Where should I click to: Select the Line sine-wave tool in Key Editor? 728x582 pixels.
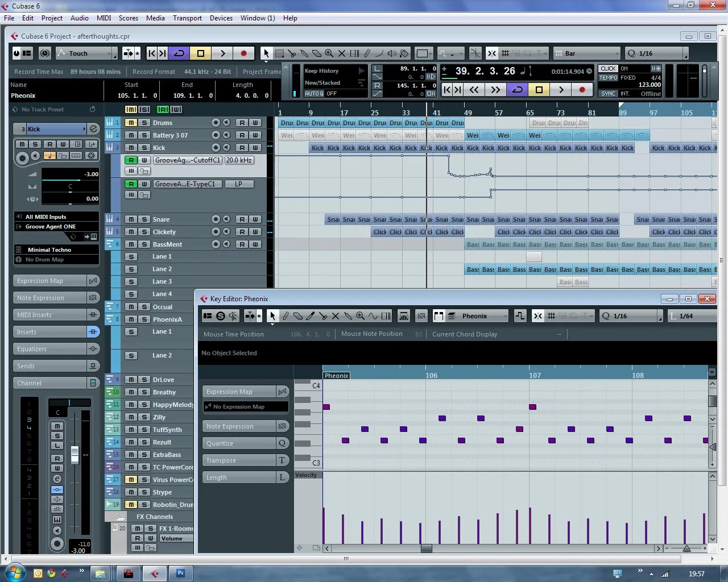pyautogui.click(x=373, y=316)
